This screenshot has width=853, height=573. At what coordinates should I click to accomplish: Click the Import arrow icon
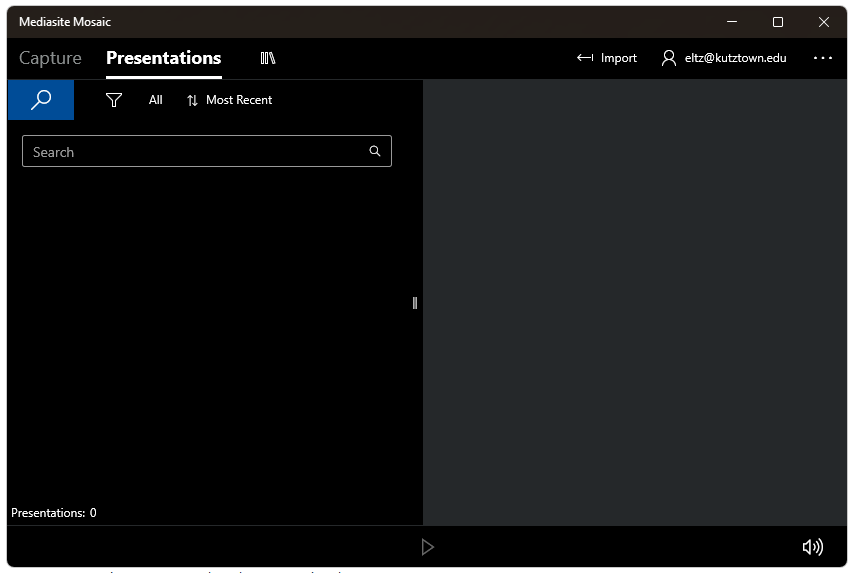pyautogui.click(x=585, y=58)
